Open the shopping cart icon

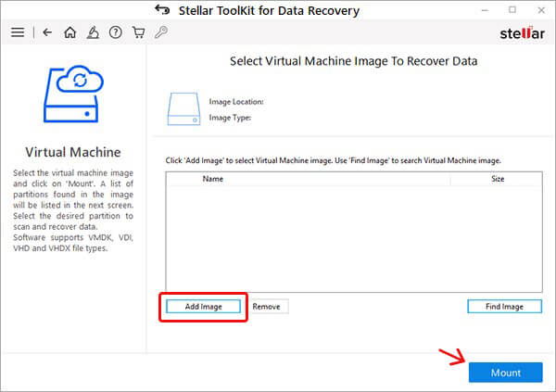(x=138, y=32)
